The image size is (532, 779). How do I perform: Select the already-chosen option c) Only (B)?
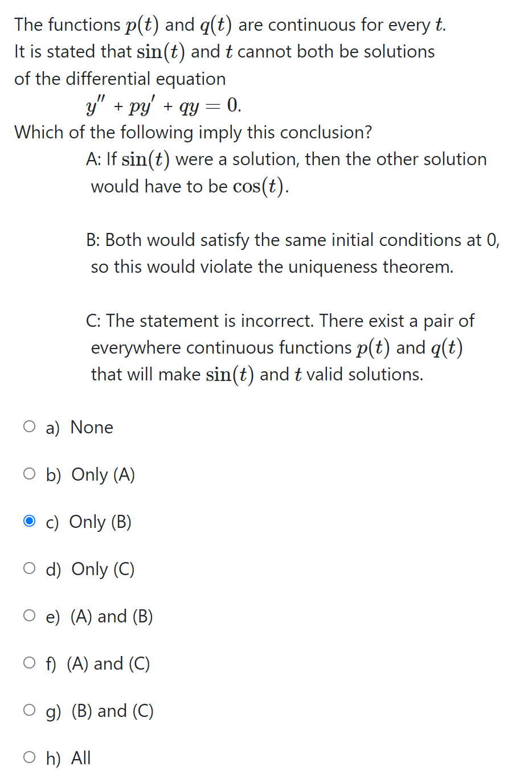click(x=29, y=520)
